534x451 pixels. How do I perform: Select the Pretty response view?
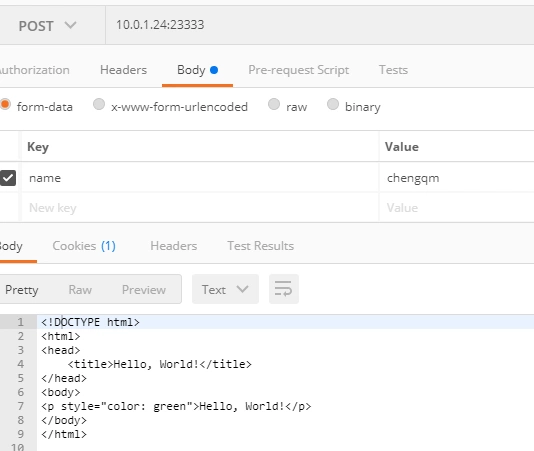point(21,290)
